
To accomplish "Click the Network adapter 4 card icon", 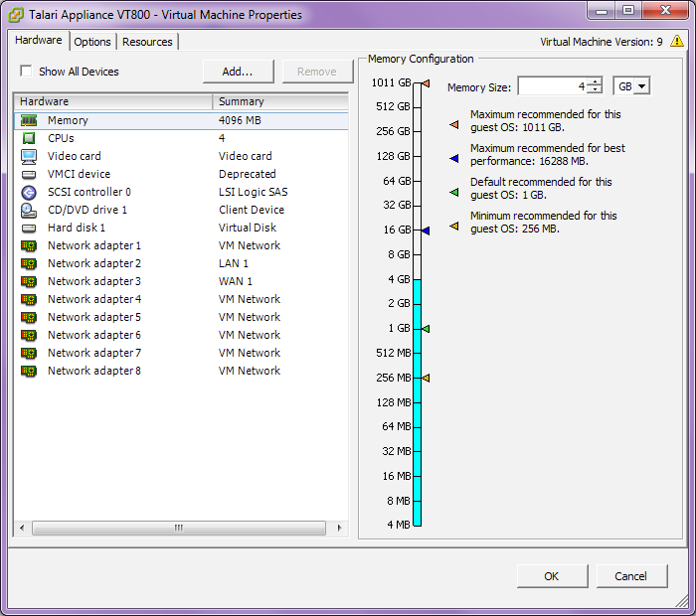I will tap(29, 300).
